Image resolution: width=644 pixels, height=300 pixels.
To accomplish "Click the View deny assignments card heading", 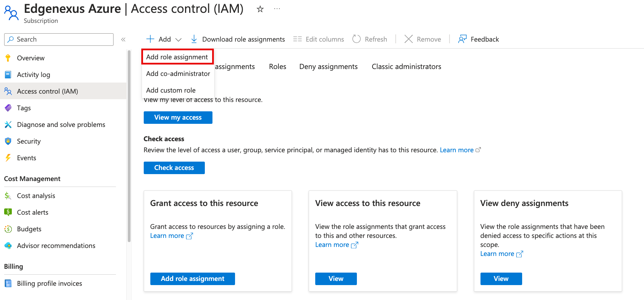I will coord(524,203).
